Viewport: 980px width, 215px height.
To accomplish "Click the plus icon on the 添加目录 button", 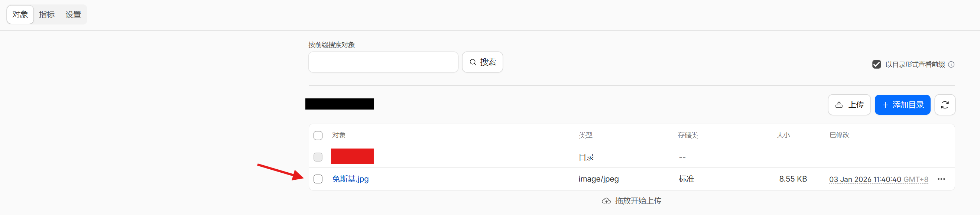I will point(885,105).
